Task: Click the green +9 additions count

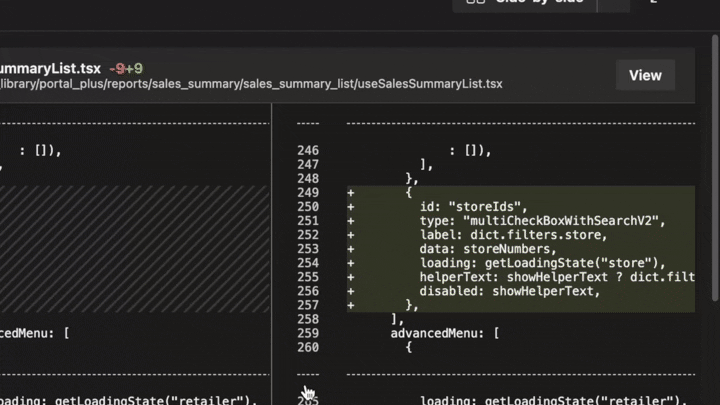Action: point(133,69)
